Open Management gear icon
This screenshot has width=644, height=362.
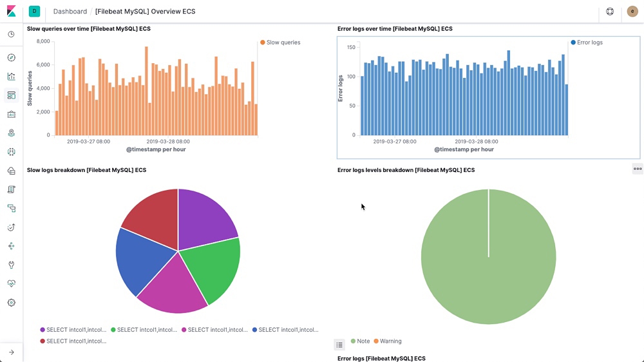click(11, 303)
